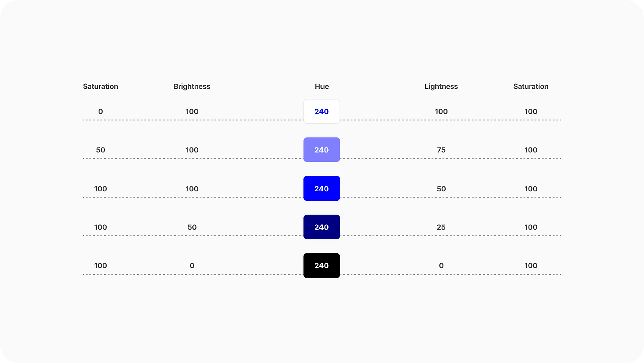Click left saturation value 50
This screenshot has height=363, width=644.
coord(101,150)
